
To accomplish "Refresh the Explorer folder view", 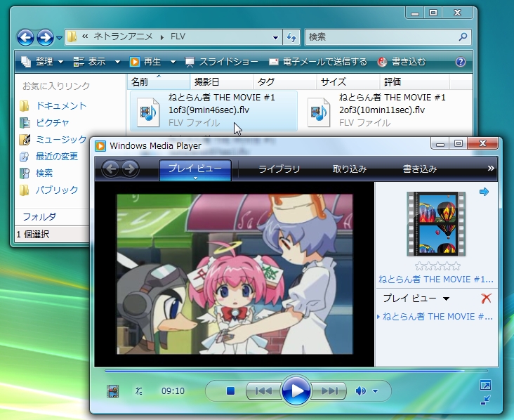I will click(x=291, y=37).
